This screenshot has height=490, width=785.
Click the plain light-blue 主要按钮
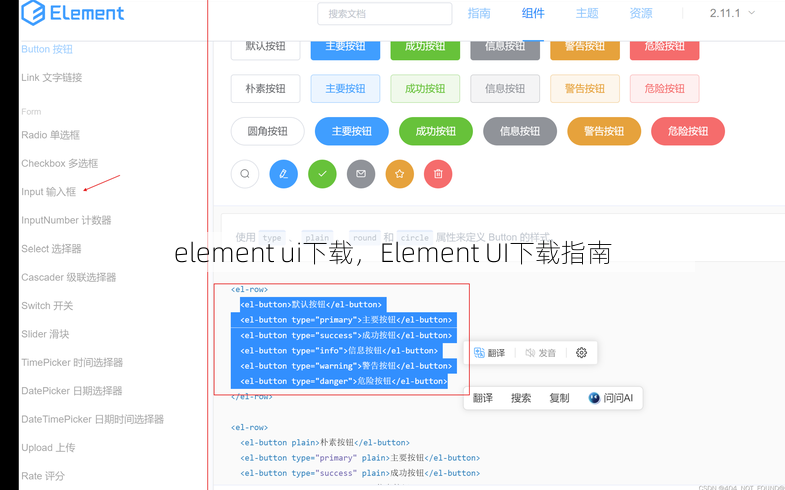345,89
